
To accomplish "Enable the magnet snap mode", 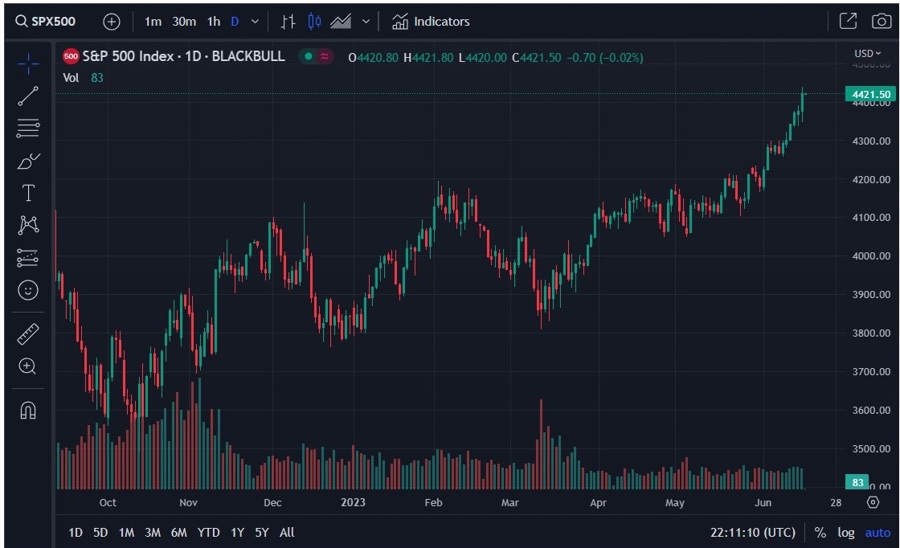I will (28, 410).
